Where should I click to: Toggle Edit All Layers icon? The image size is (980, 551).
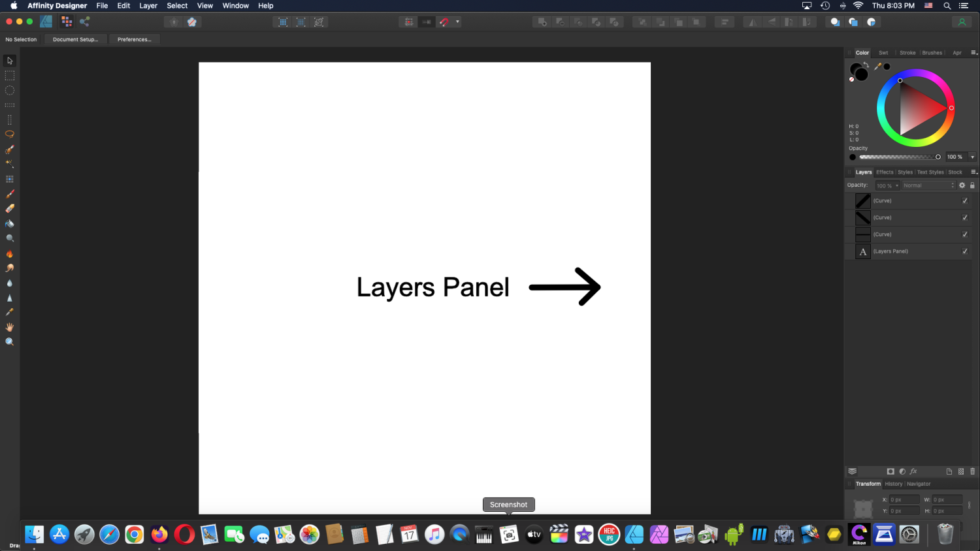(x=852, y=471)
